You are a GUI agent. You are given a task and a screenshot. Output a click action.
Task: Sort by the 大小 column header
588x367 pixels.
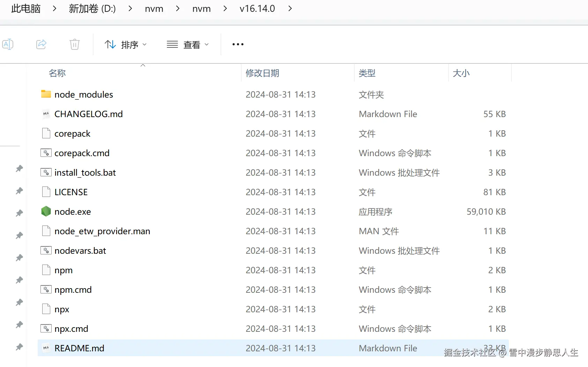coord(461,73)
